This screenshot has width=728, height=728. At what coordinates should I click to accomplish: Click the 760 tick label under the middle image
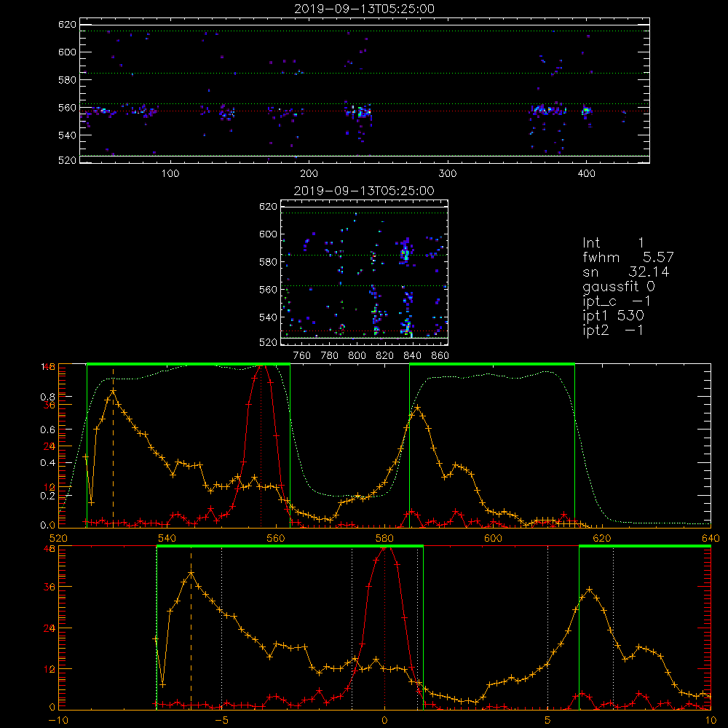pos(302,356)
